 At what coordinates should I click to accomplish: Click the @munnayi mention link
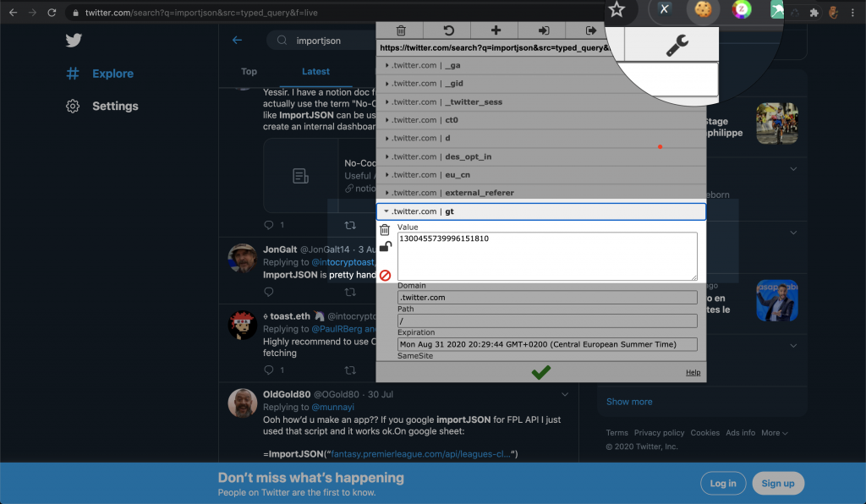point(332,407)
